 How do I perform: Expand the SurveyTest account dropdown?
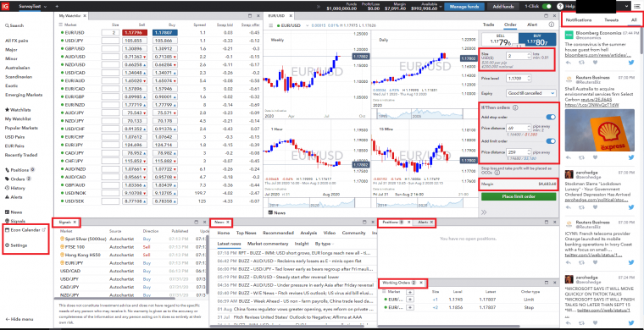32,6
